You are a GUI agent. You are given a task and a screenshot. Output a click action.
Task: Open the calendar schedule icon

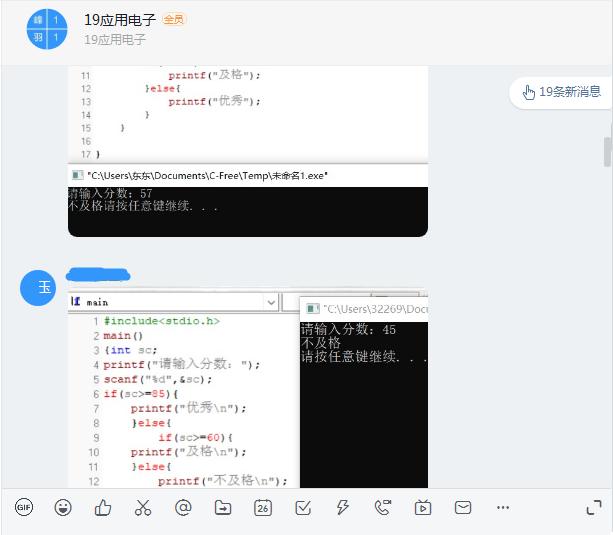[x=263, y=508]
